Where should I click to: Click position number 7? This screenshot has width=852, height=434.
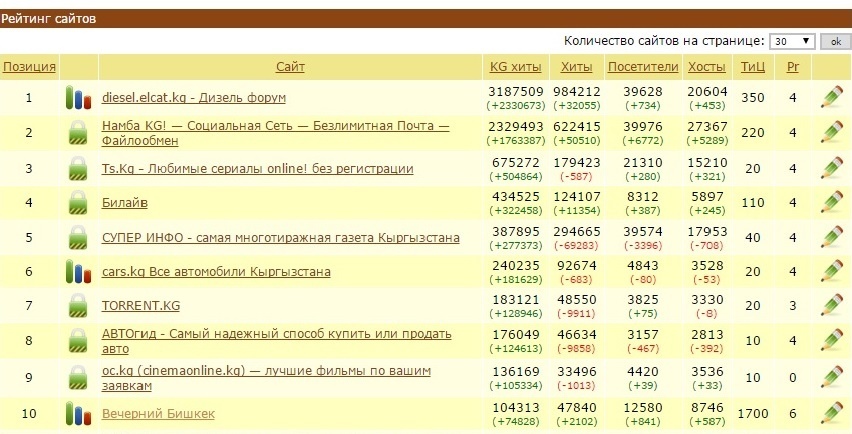click(29, 306)
